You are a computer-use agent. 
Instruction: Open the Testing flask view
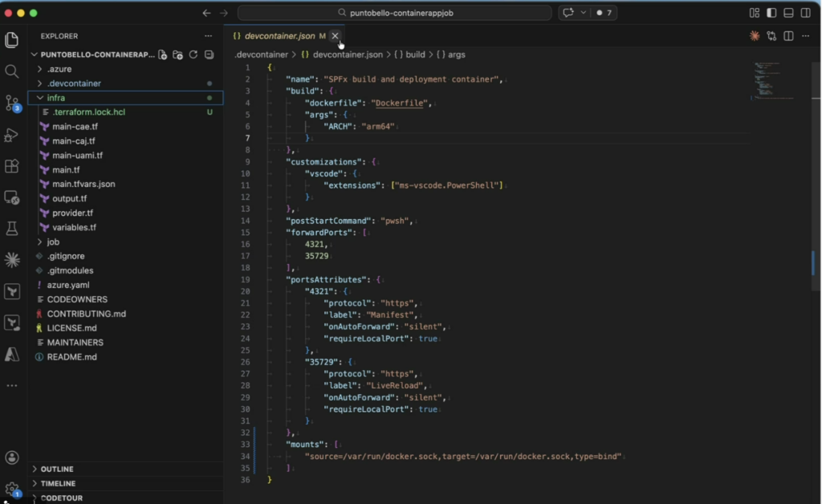tap(12, 229)
